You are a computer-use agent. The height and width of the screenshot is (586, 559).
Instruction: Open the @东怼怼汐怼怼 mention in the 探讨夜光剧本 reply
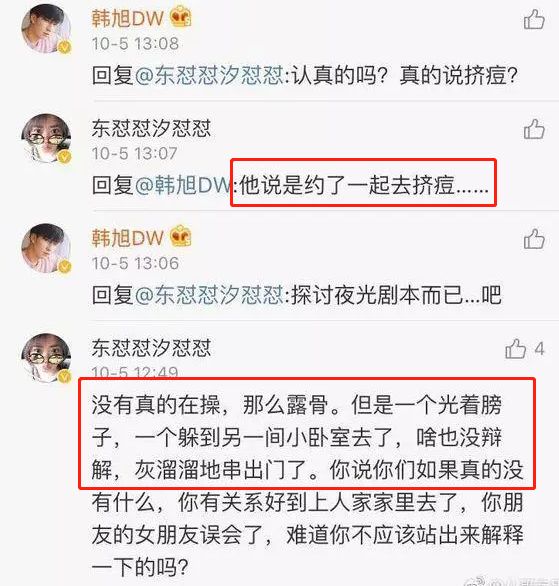(x=209, y=295)
